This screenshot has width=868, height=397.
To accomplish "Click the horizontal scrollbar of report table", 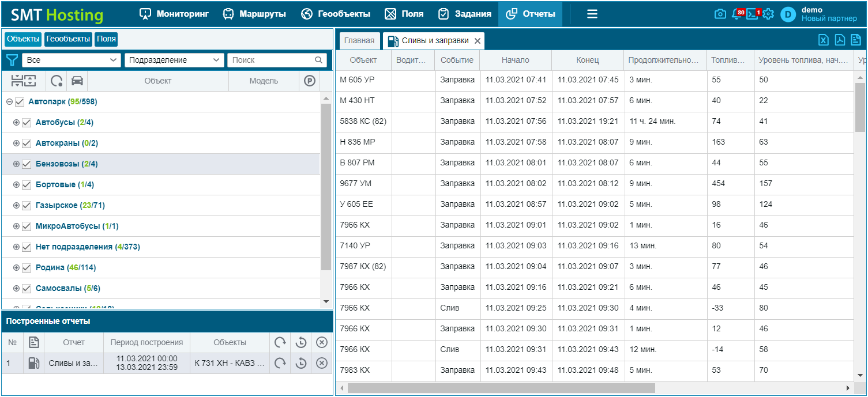I will point(501,388).
